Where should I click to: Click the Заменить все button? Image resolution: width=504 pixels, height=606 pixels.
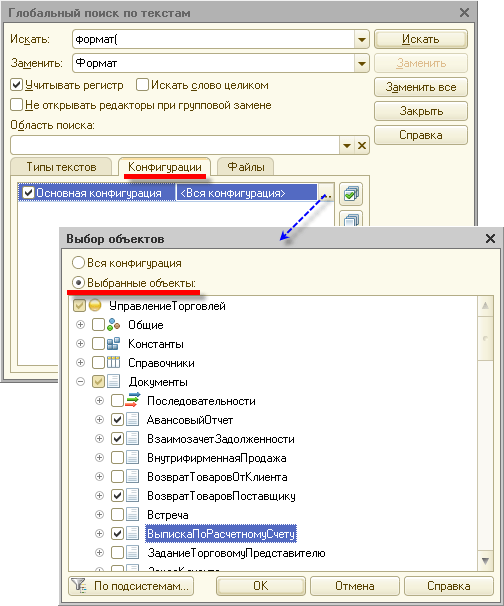[421, 87]
